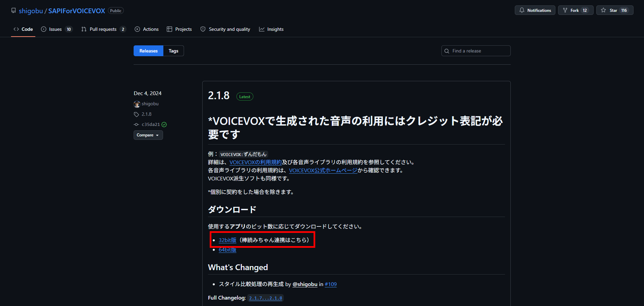The width and height of the screenshot is (644, 306).
Task: Open the VOICEVOXの利用規約 link
Action: [x=256, y=162]
